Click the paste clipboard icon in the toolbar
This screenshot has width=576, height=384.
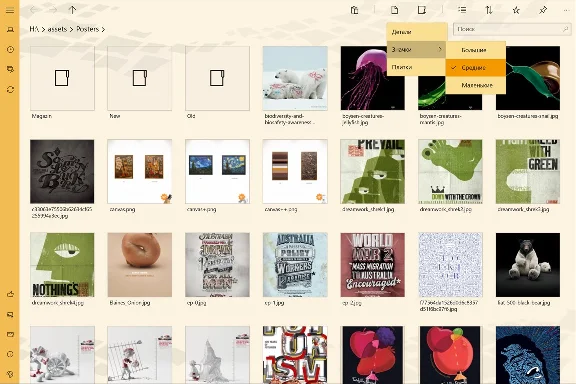354,10
